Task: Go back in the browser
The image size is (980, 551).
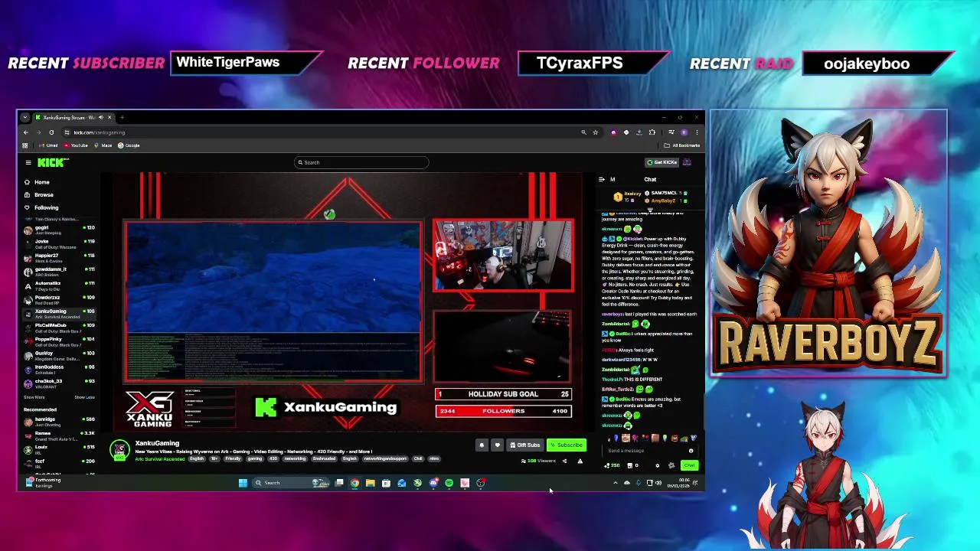Action: point(26,132)
